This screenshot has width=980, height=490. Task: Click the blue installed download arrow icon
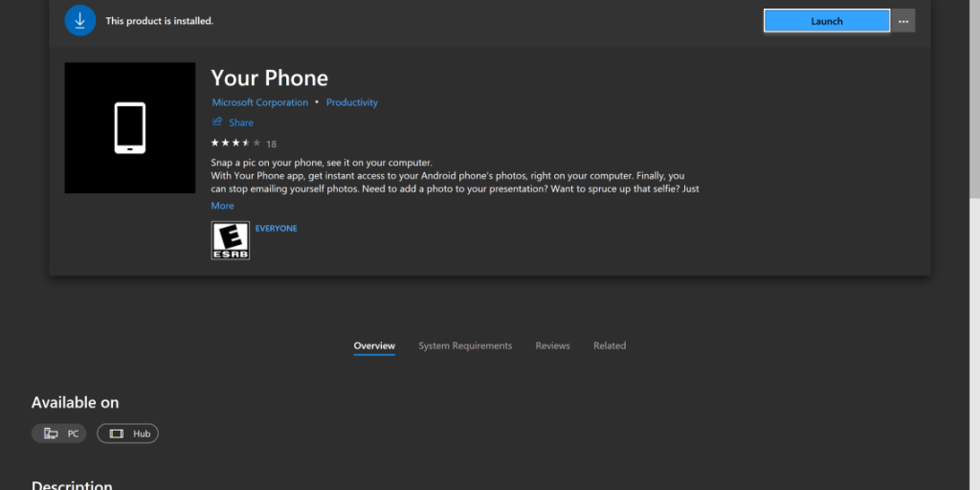coord(80,20)
